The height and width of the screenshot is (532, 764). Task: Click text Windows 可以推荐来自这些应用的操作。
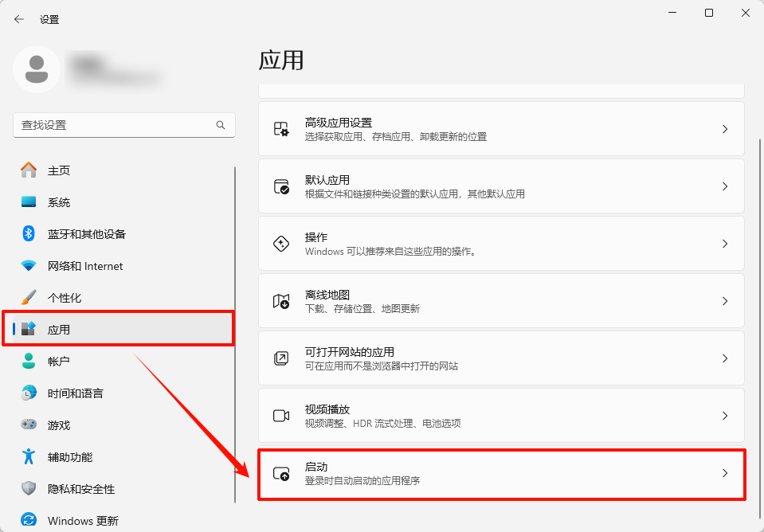[x=391, y=252]
